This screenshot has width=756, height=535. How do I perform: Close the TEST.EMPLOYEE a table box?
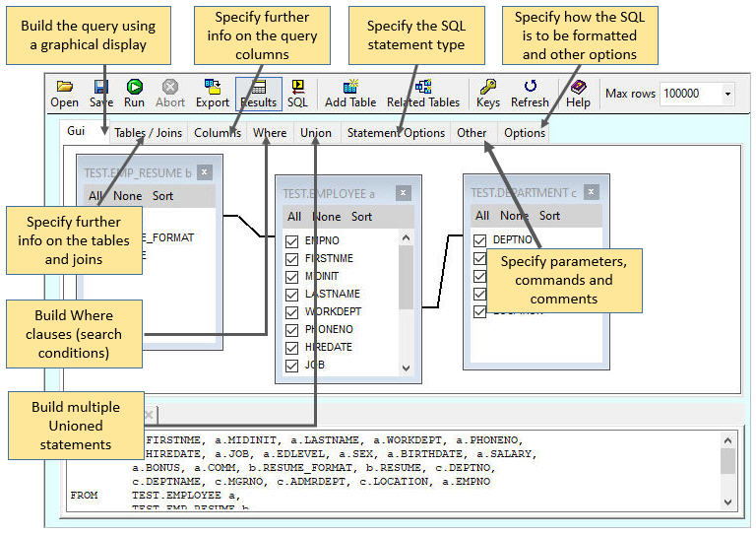403,193
